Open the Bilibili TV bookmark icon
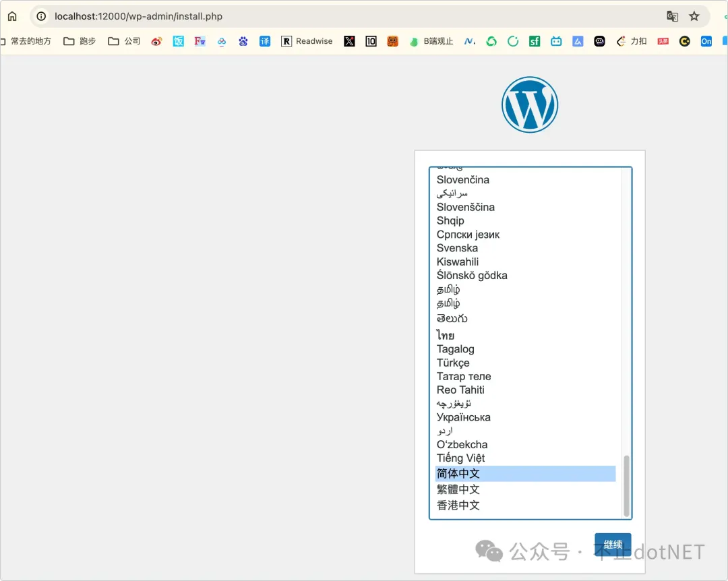Image resolution: width=728 pixels, height=581 pixels. coord(556,41)
